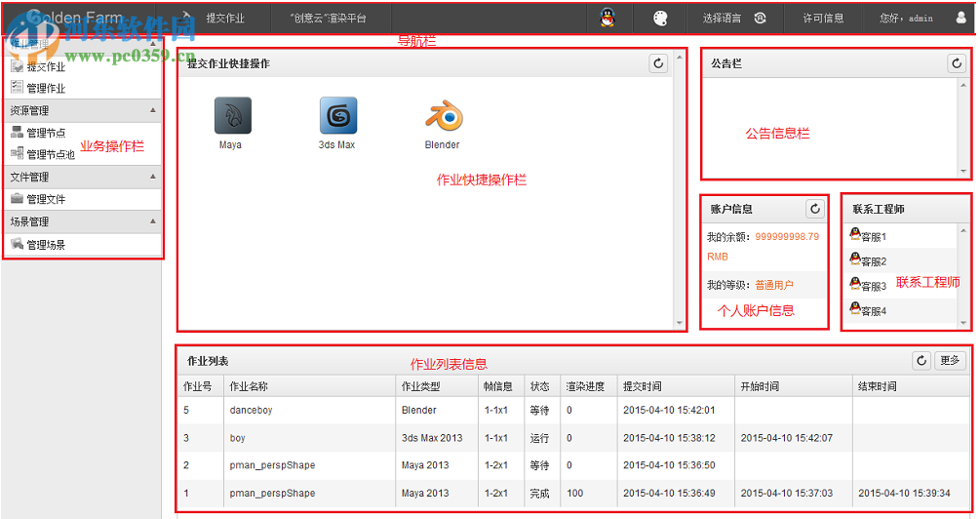980x519 pixels.
Task: Click the scroll-down arrow of quick operations panel
Action: (680, 323)
